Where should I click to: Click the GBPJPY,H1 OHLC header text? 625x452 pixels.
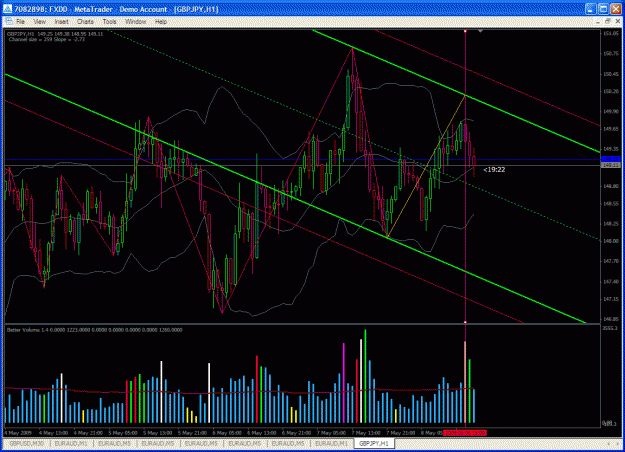coord(55,34)
